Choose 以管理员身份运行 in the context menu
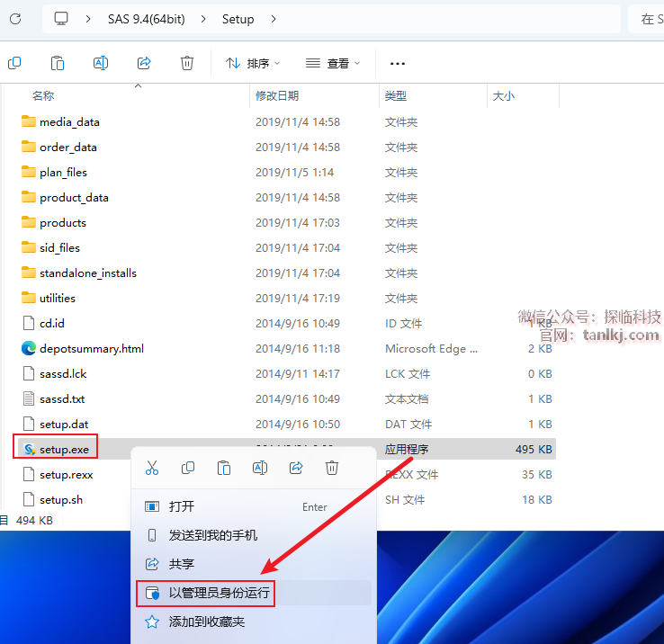This screenshot has width=664, height=644. [254, 593]
